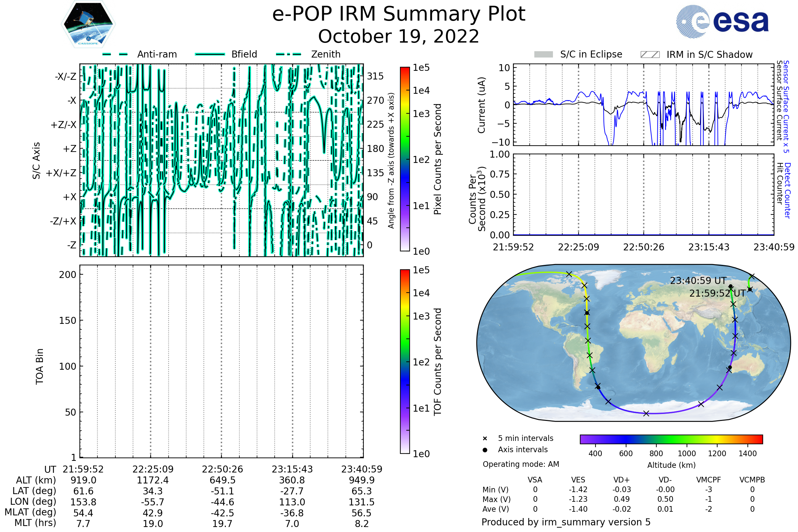The image size is (798, 532).
Task: Click 'Produced by irm_summary version 5'
Action: [566, 522]
